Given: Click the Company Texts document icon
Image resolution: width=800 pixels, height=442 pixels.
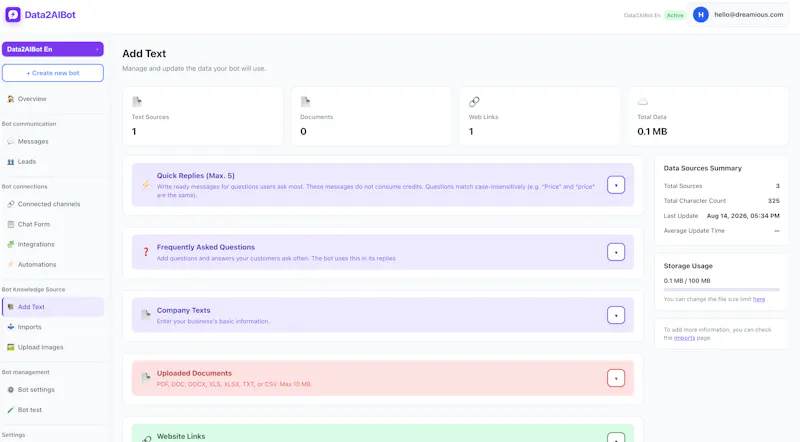Looking at the screenshot, I should 146,315.
